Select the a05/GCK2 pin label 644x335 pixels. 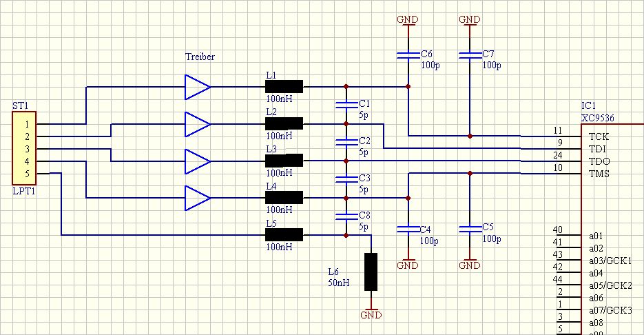tap(610, 285)
